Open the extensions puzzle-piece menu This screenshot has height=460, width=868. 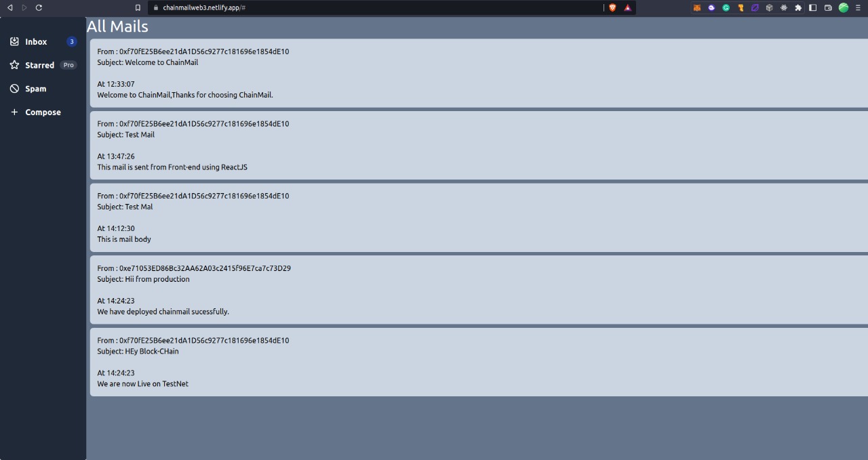tap(798, 7)
